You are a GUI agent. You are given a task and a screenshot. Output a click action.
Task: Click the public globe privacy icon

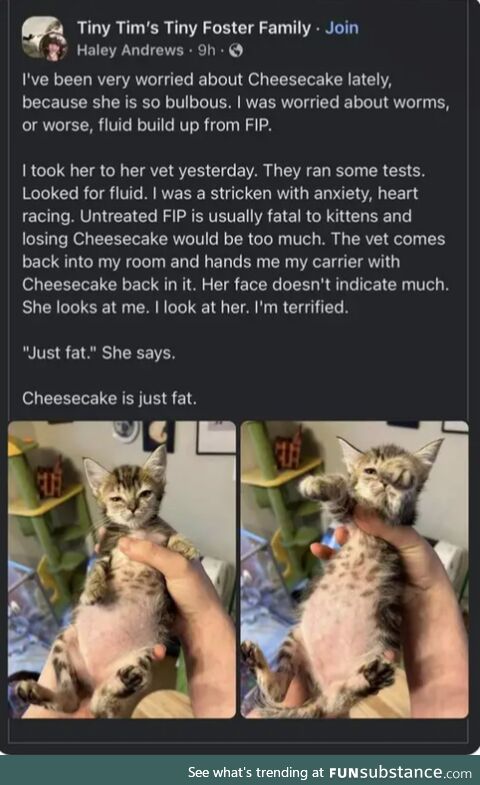coord(236,50)
